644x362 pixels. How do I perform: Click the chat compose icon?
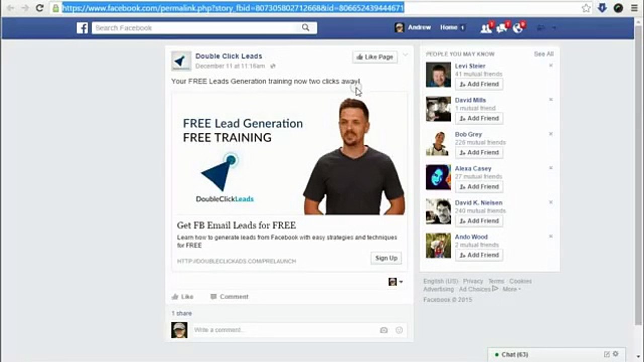(x=606, y=354)
